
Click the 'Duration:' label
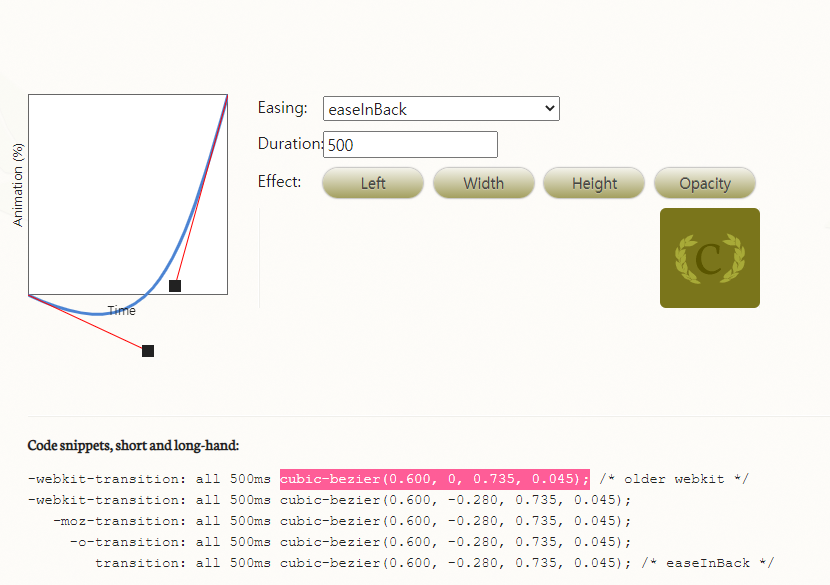click(290, 143)
